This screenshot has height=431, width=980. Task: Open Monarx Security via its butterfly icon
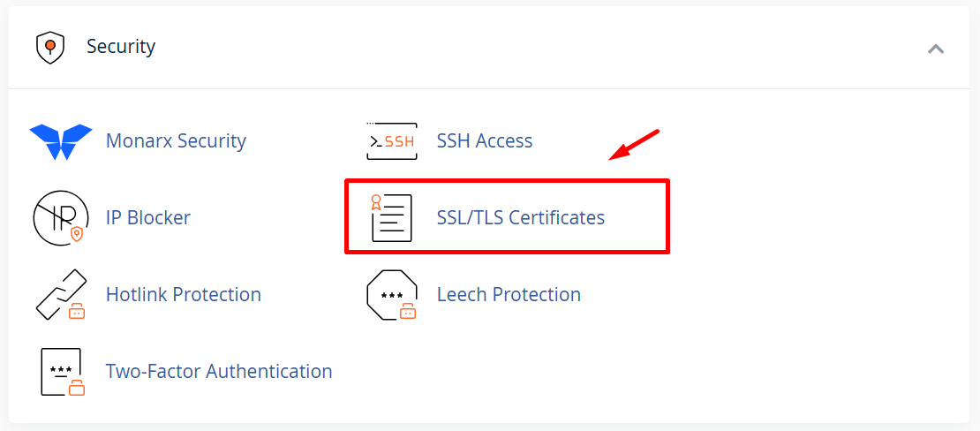click(61, 141)
